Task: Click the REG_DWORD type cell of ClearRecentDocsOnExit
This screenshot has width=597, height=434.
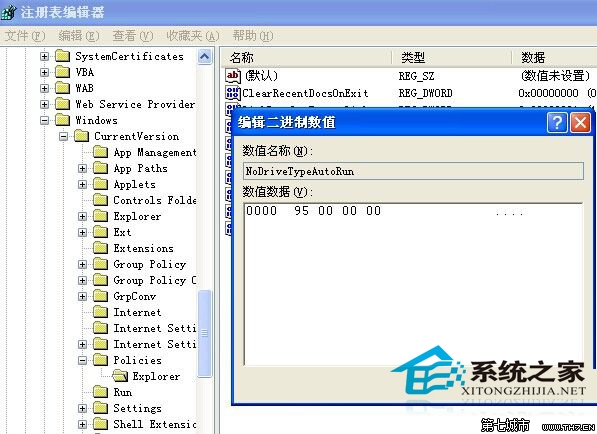Action: [425, 93]
